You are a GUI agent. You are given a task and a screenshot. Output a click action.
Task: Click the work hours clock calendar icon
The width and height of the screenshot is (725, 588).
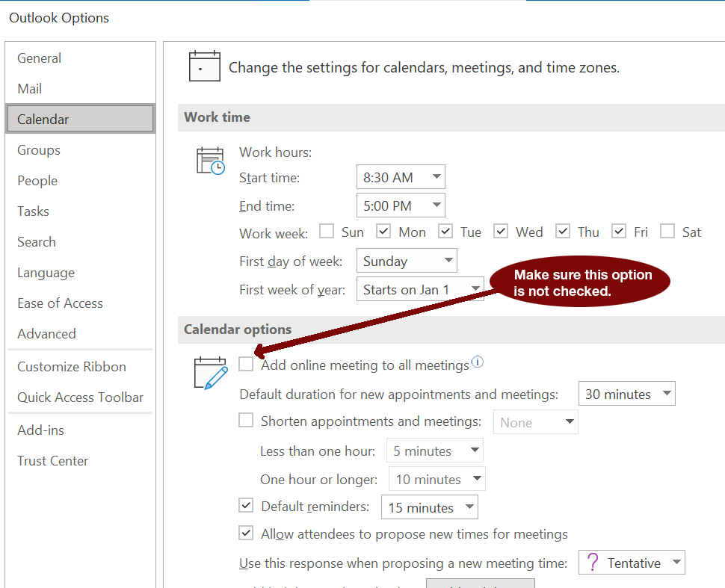click(210, 161)
